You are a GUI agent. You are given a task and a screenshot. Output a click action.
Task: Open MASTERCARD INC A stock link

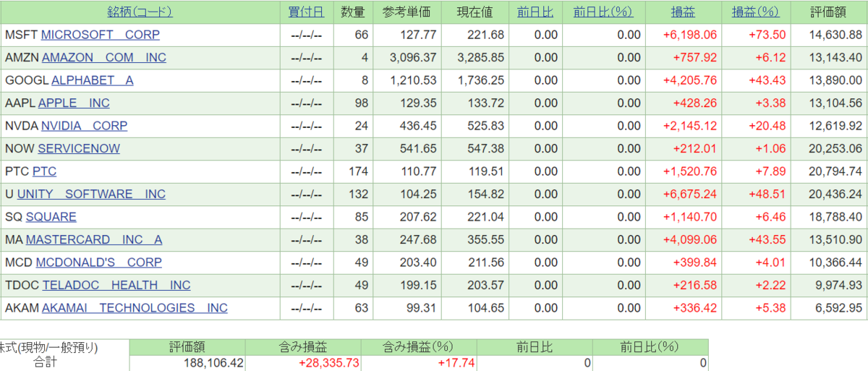click(x=94, y=240)
